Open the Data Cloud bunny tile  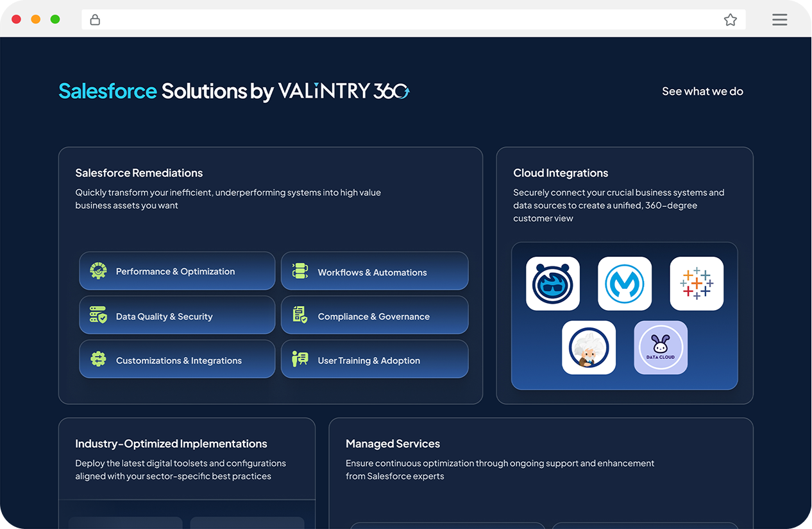(661, 347)
